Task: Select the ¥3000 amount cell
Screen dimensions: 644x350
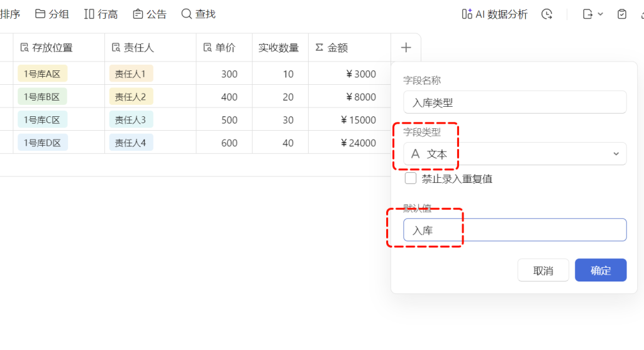Action: (350, 74)
